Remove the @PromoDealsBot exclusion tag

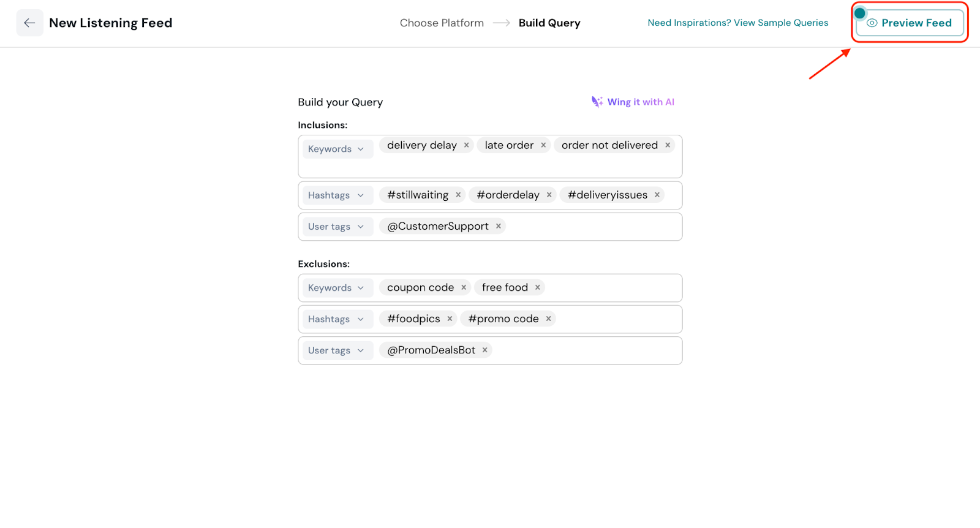485,350
